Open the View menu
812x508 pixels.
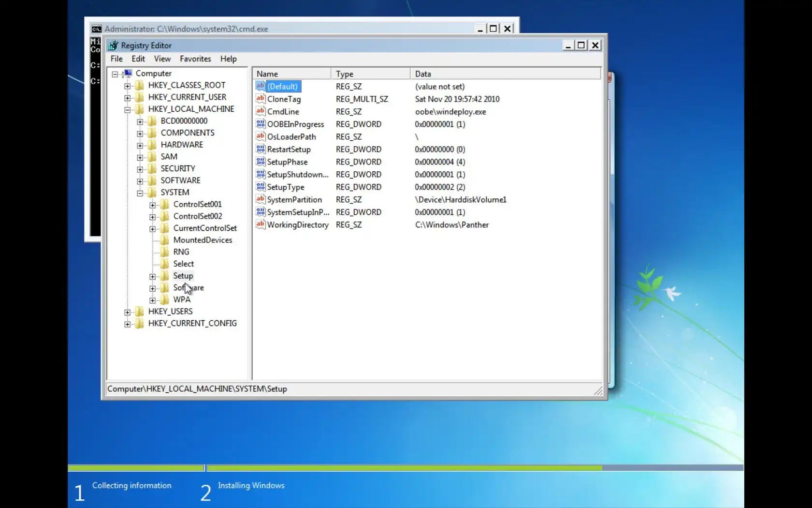[x=162, y=59]
